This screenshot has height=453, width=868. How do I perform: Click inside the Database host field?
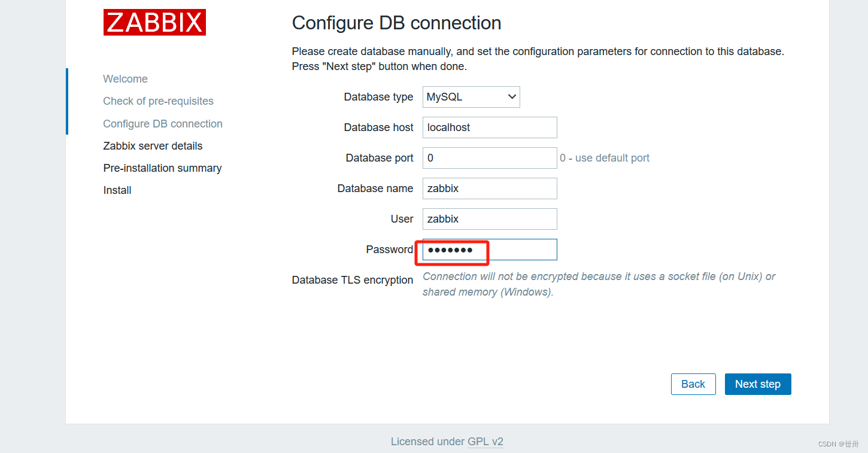pyautogui.click(x=489, y=127)
